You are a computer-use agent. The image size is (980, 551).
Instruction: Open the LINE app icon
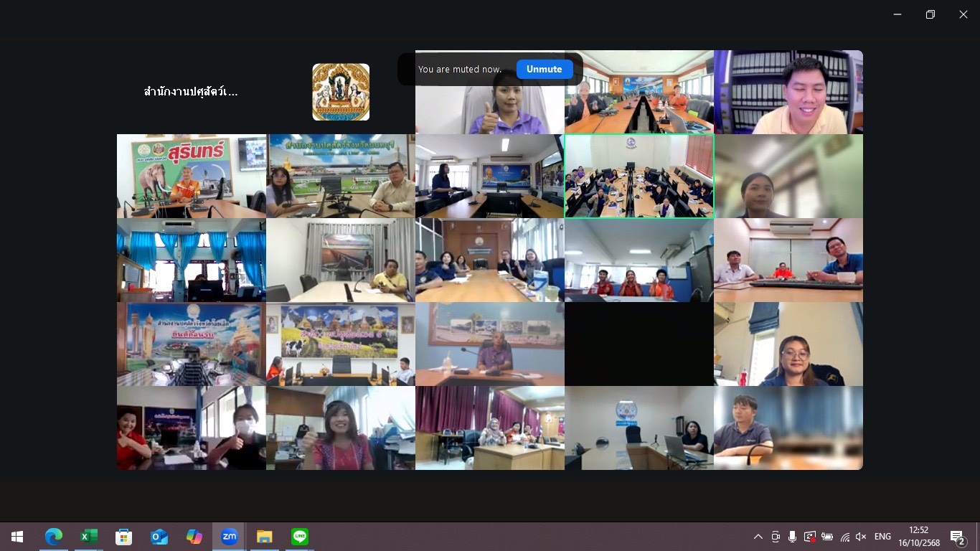(299, 537)
